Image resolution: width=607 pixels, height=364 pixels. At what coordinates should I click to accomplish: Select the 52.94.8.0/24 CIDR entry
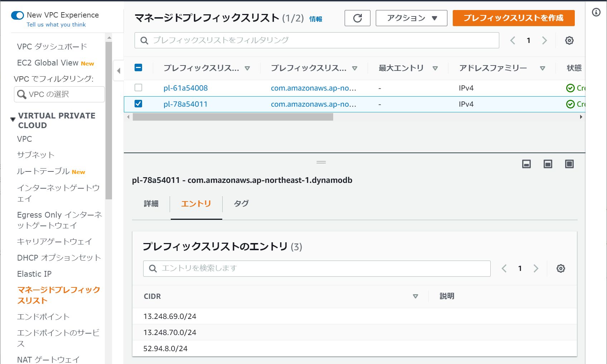(x=165, y=349)
